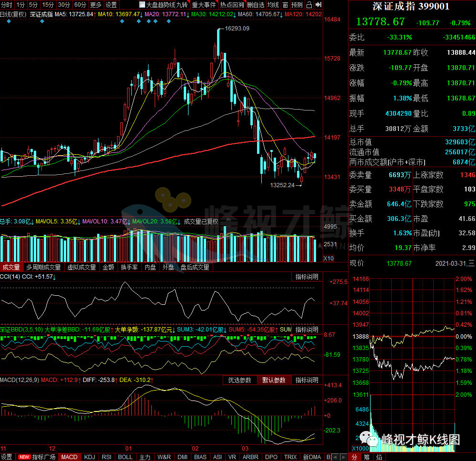Image resolution: width=476 pixels, height=461 pixels.
Task: Open 指标说明 for MACD panel
Action: point(307,380)
